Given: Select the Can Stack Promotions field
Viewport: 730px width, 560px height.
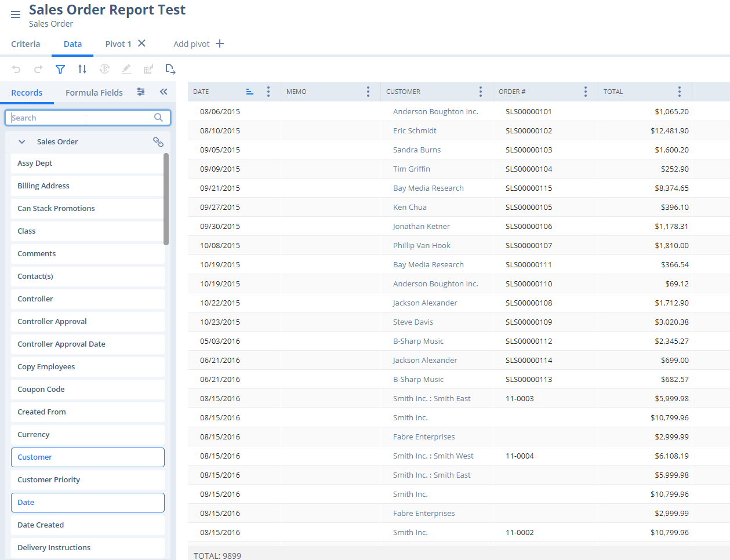Looking at the screenshot, I should (x=88, y=209).
